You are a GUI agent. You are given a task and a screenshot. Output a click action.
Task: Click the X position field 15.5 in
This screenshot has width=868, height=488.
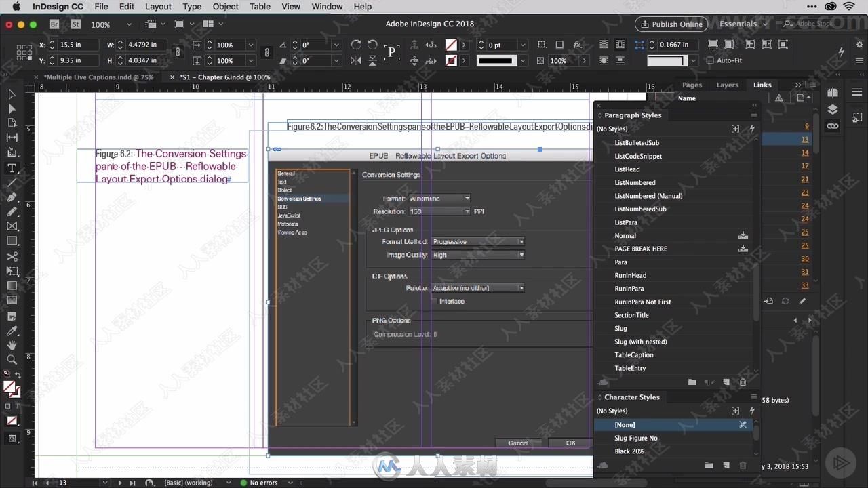(x=78, y=45)
